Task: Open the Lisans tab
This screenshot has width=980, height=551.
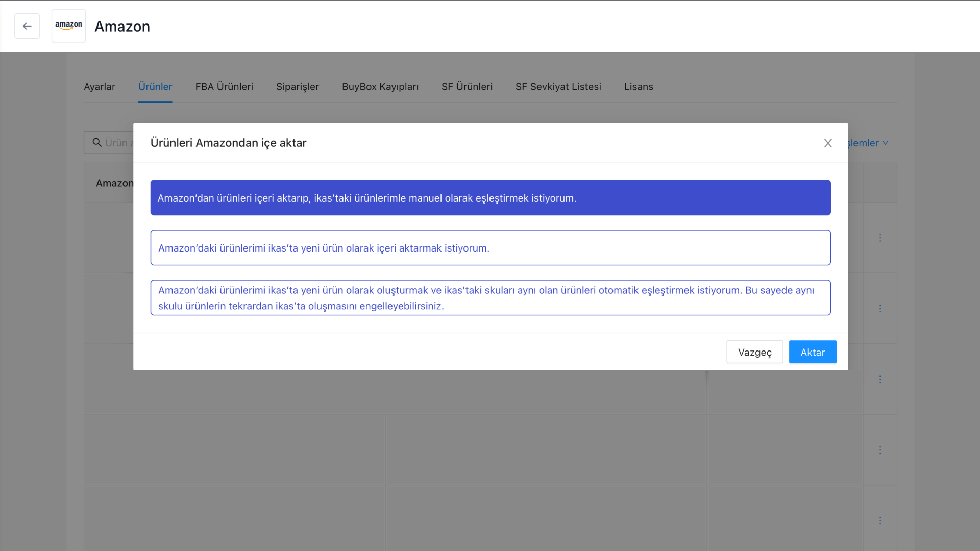Action: [x=639, y=87]
